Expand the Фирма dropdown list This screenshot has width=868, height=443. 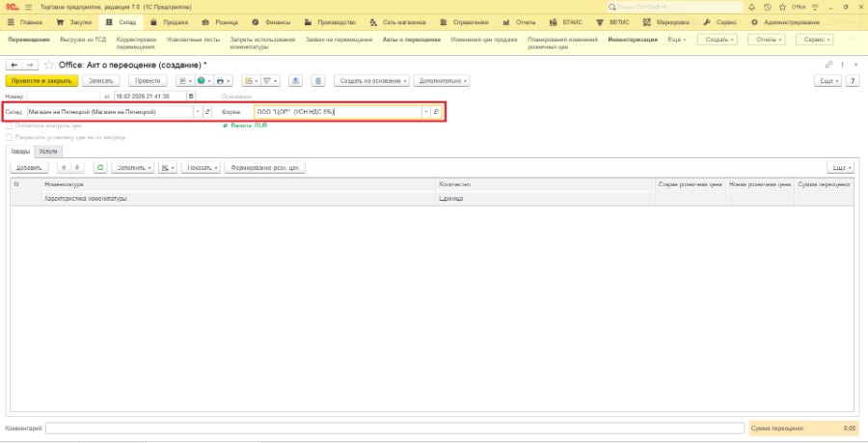click(426, 112)
